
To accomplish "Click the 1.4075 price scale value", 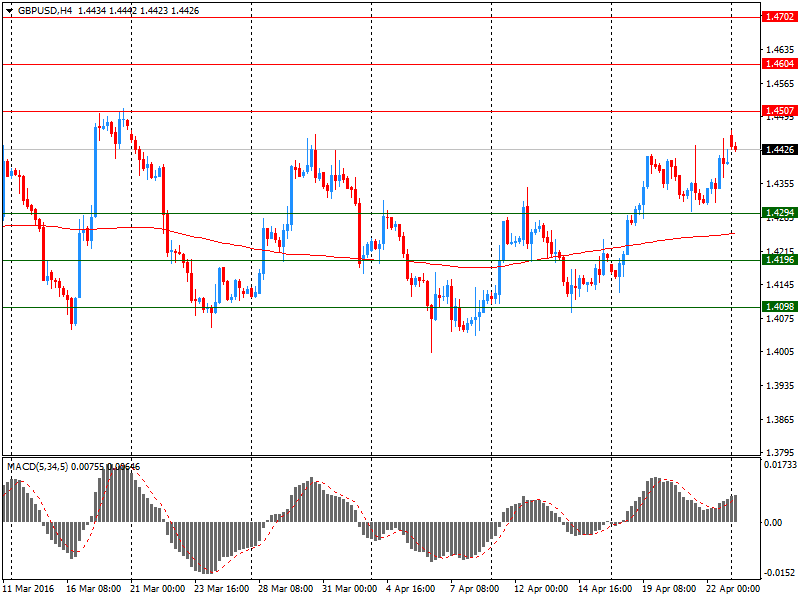I will (x=780, y=319).
